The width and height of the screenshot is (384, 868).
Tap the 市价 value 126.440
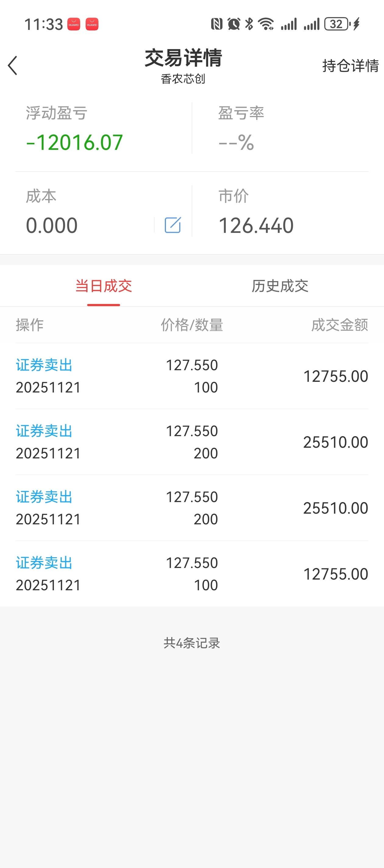tap(256, 225)
